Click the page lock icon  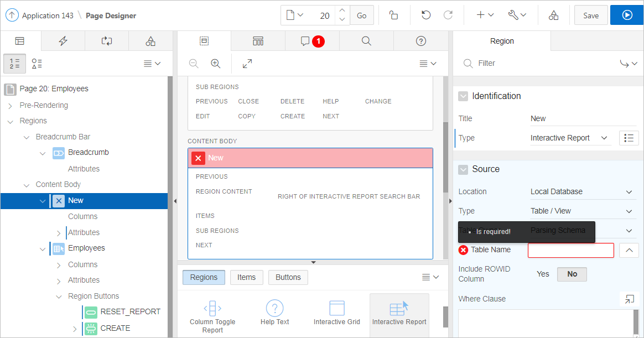393,15
